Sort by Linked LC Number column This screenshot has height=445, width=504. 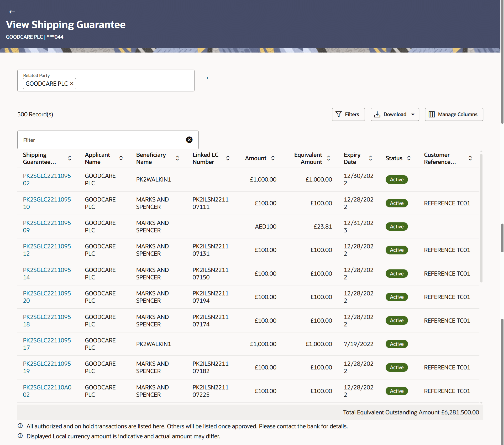pyautogui.click(x=228, y=158)
